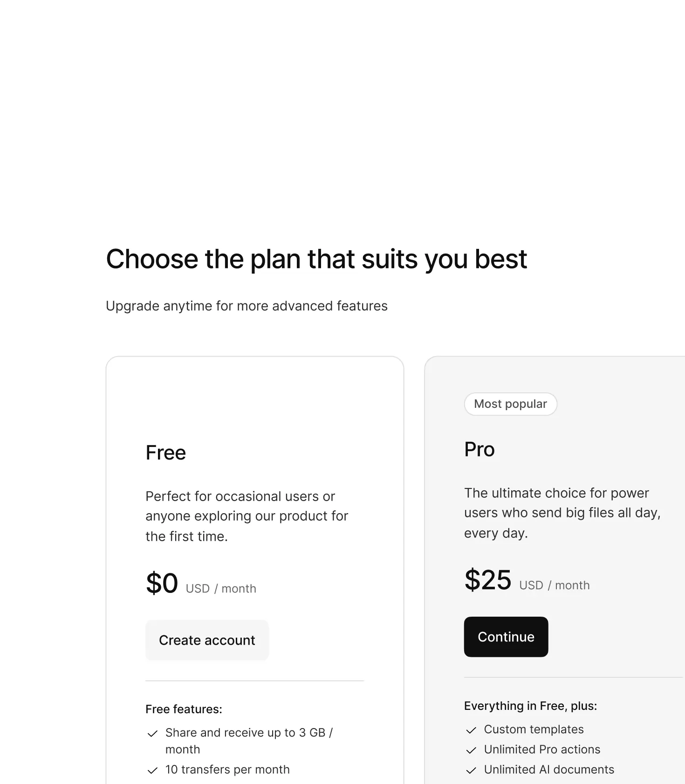
Task: Click the Free plan heading
Action: coord(165,452)
